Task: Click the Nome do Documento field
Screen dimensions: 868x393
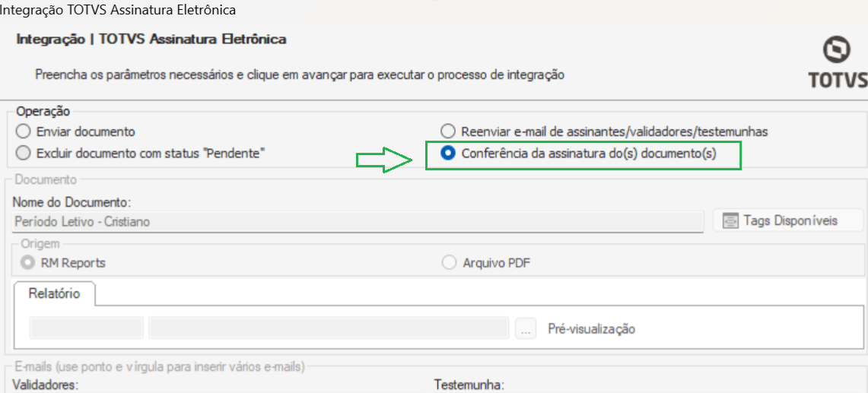Action: (358, 221)
